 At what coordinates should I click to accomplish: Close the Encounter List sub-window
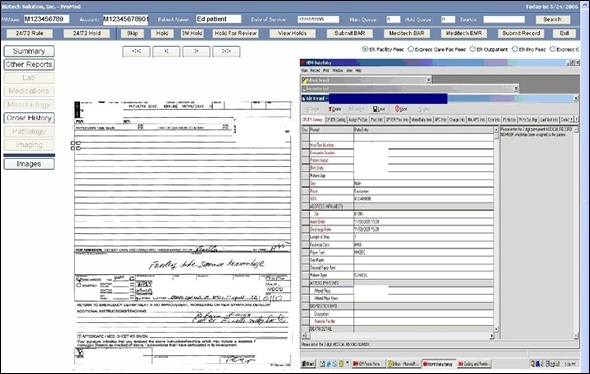516,89
